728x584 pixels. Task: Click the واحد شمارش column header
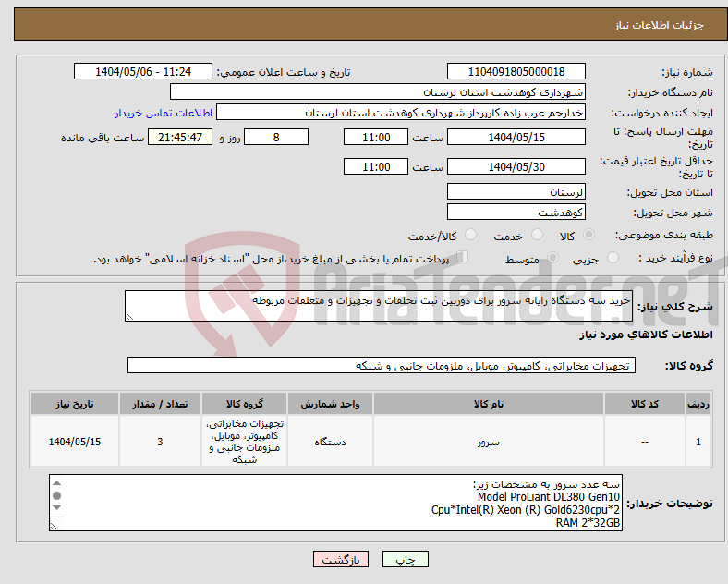click(x=330, y=404)
